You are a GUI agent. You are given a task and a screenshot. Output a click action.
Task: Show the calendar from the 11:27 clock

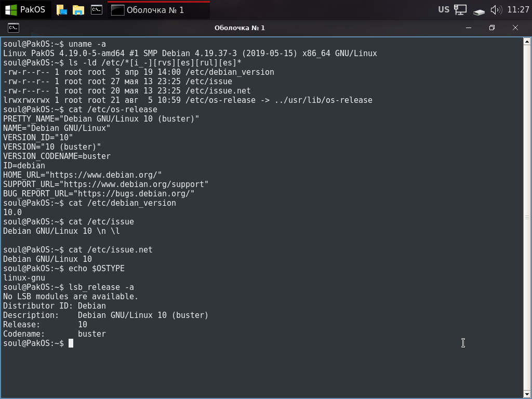(518, 9)
